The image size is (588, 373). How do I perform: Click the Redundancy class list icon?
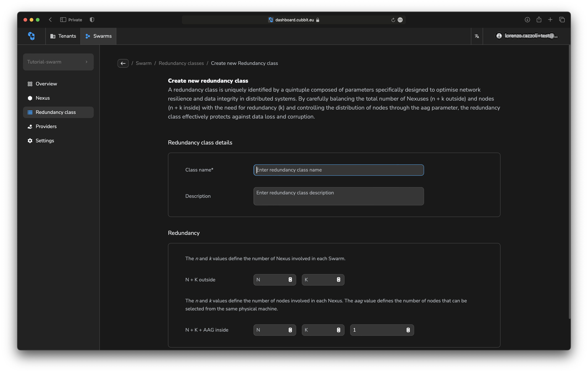(30, 112)
